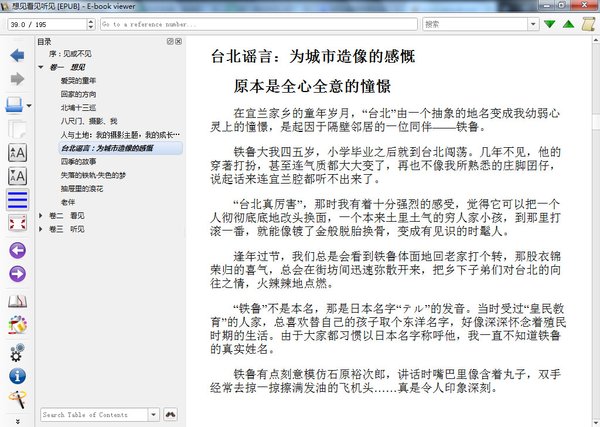Screen dimensions: 600x427
Task: Expand more toolbar items via the double chevron
Action: click(x=18, y=422)
